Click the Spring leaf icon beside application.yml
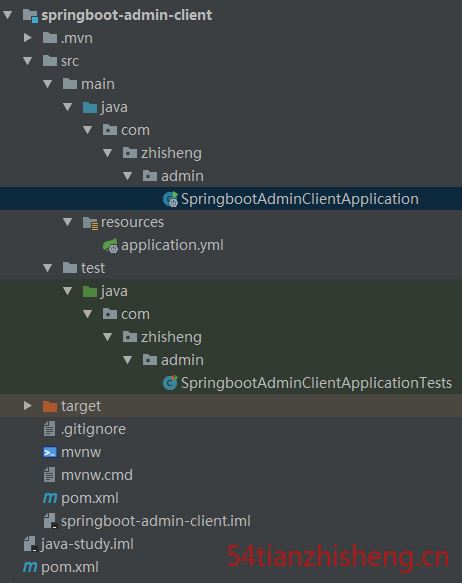 pyautogui.click(x=110, y=245)
